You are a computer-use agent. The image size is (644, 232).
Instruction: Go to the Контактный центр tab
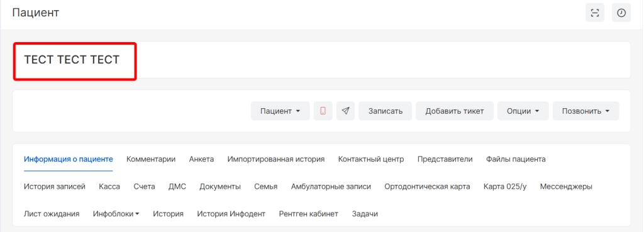tap(371, 159)
